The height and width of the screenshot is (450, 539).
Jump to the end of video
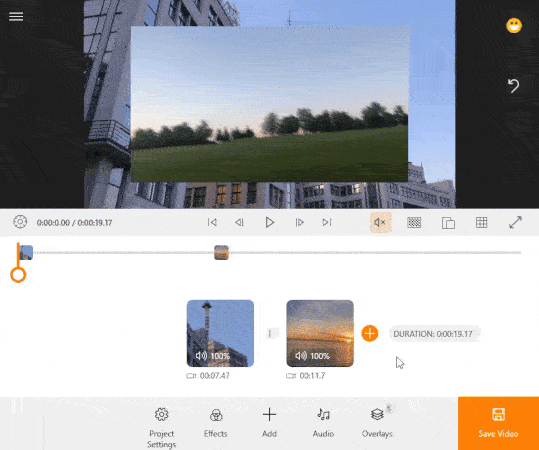click(x=327, y=222)
